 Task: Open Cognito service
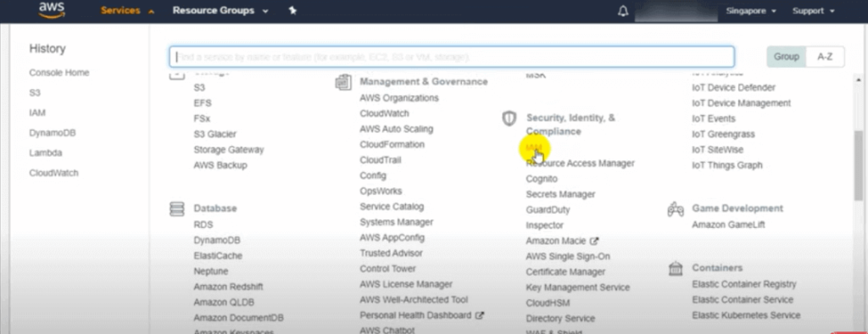coord(542,179)
